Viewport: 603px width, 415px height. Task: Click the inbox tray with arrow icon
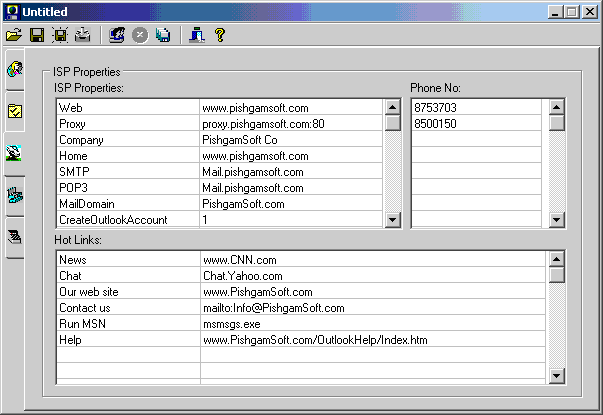(x=83, y=35)
